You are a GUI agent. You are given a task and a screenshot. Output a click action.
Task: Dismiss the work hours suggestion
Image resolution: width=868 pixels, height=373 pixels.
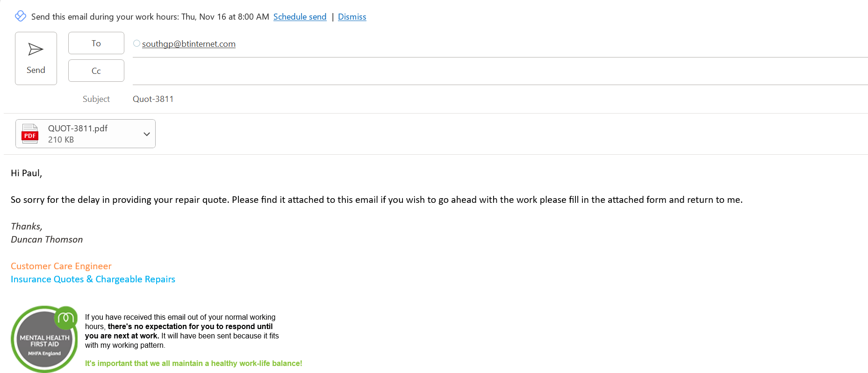coord(352,17)
